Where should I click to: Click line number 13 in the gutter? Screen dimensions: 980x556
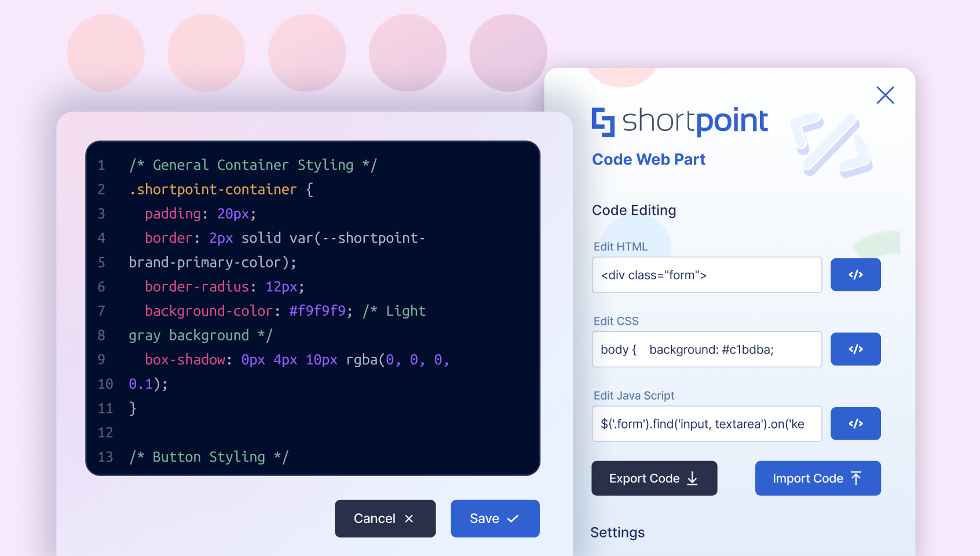(105, 457)
